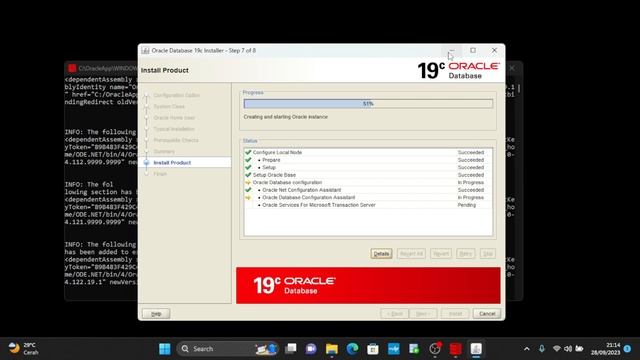Click the disabled Back button
The height and width of the screenshot is (360, 640).
click(x=394, y=313)
